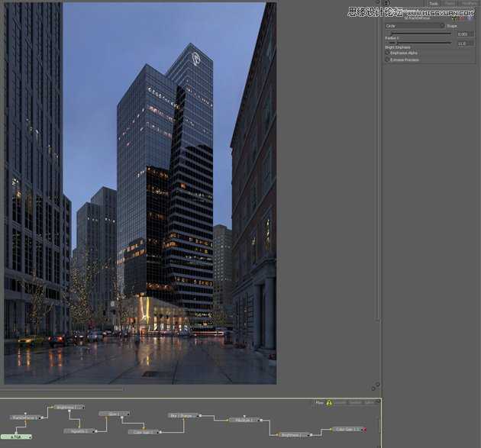Click the rendered skyscraper image in the viewer
The width and height of the screenshot is (481, 448).
[140, 193]
